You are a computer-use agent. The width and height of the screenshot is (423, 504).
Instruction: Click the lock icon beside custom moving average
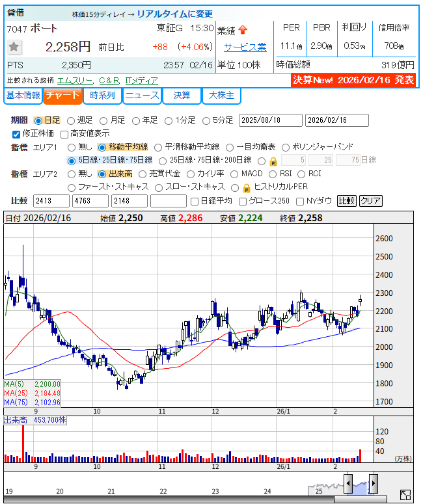tap(273, 161)
